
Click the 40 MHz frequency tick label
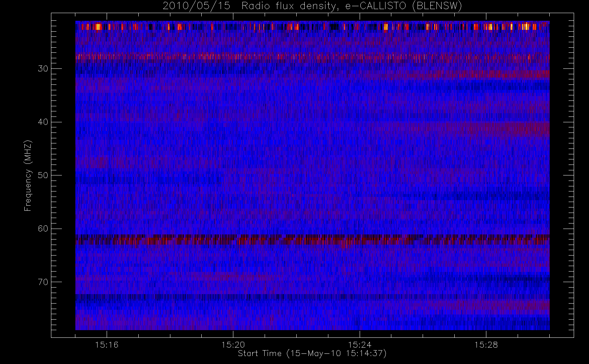point(43,122)
